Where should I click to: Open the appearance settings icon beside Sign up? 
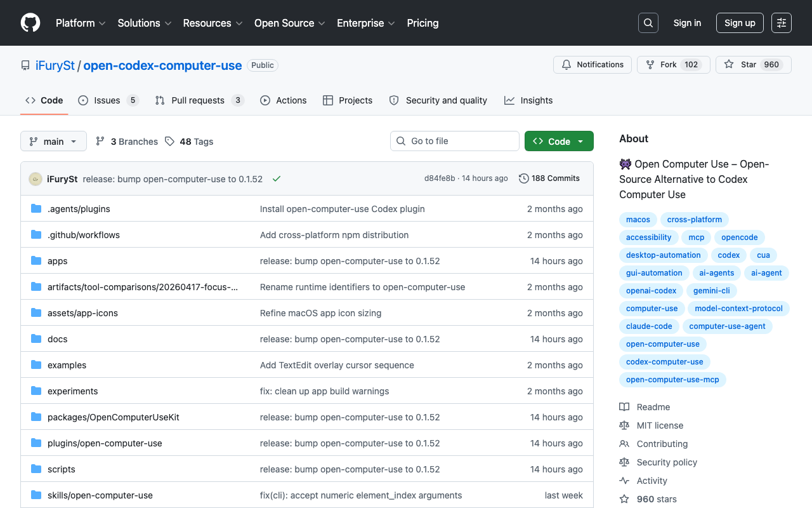[x=782, y=23]
